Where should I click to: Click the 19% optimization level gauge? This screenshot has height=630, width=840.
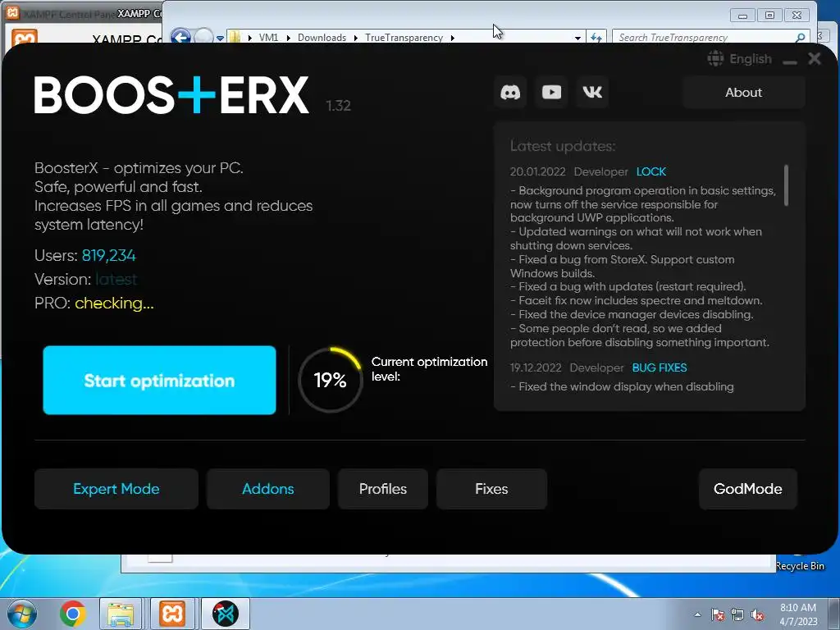[x=330, y=380]
